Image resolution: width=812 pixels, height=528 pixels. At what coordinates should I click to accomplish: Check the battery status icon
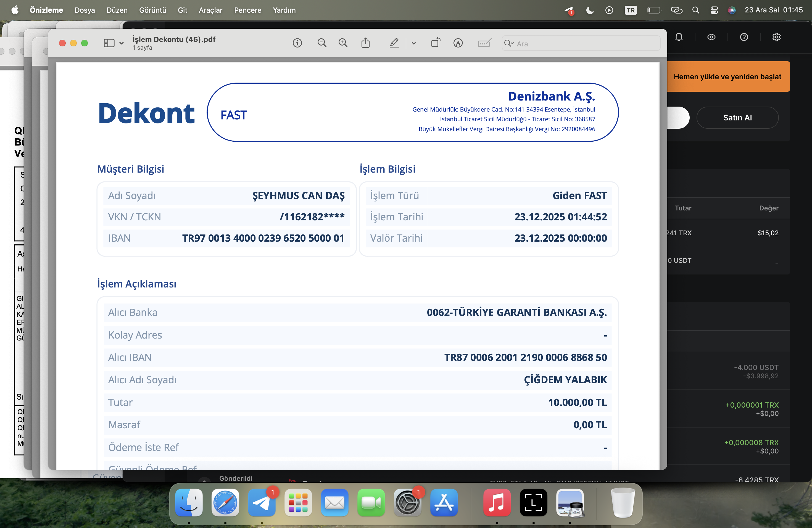[x=654, y=10]
